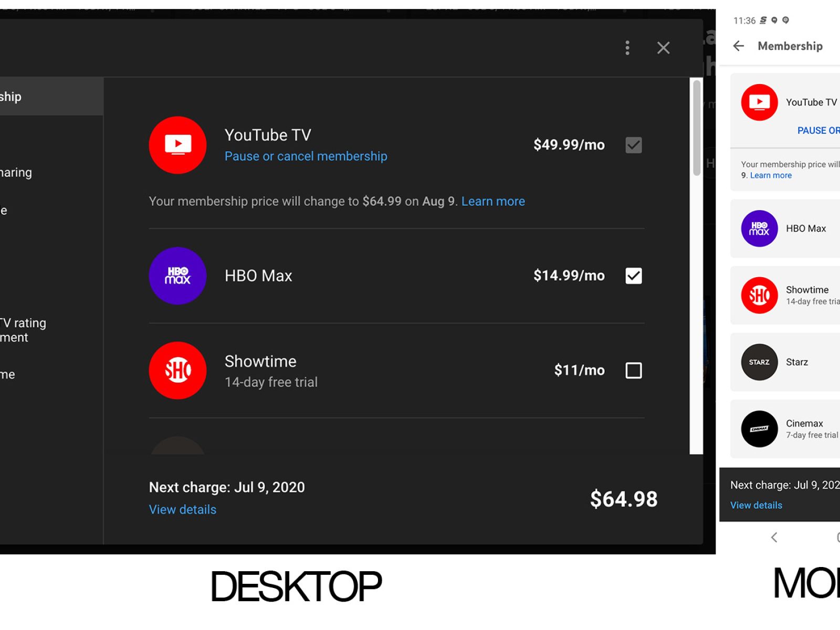Toggle the YouTube TV $49.99/mo checkbox
The image size is (840, 630).
point(634,145)
